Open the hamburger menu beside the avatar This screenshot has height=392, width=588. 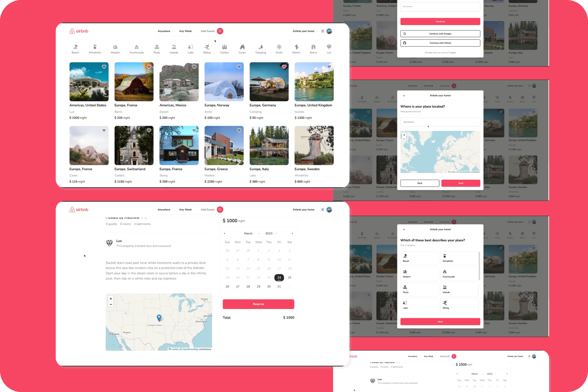pos(322,31)
